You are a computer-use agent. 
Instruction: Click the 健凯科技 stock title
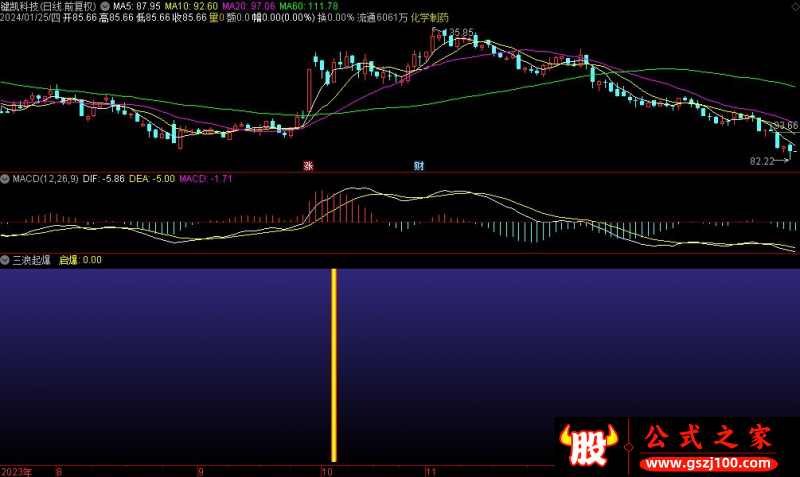tap(20, 5)
